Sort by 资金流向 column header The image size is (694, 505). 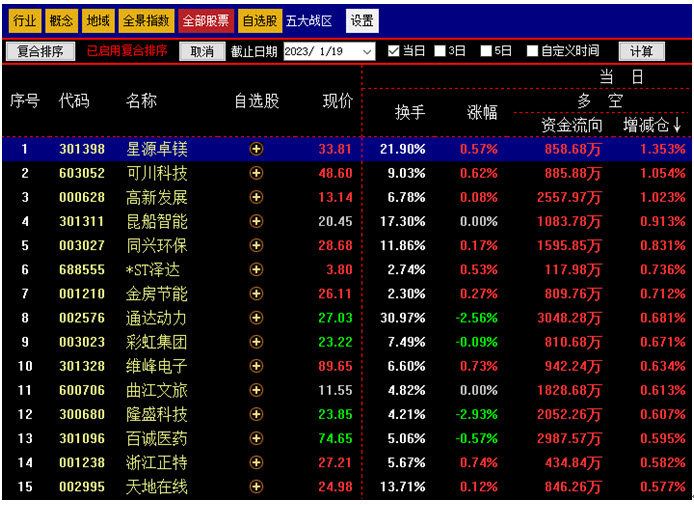(572, 125)
